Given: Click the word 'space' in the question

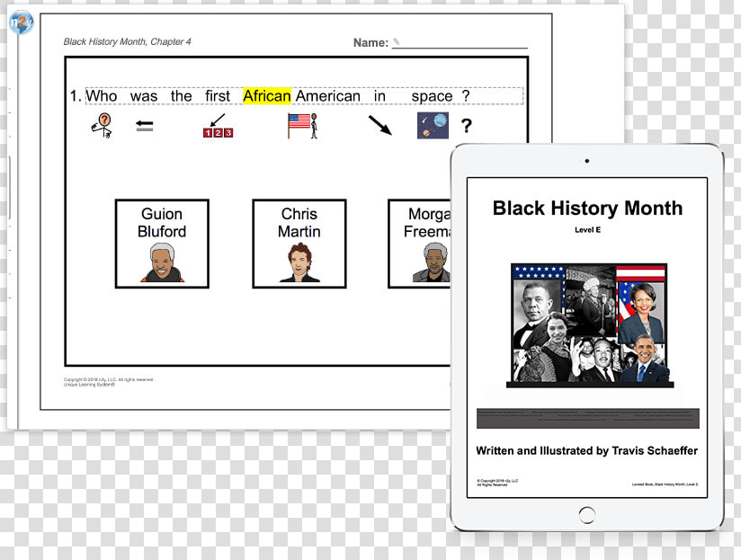Looking at the screenshot, I should pos(432,96).
